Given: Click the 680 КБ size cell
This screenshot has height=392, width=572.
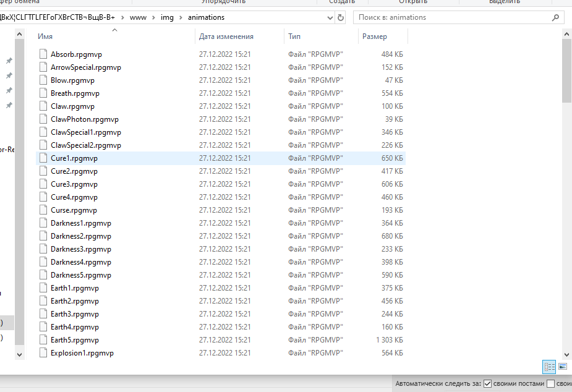Looking at the screenshot, I should [392, 236].
